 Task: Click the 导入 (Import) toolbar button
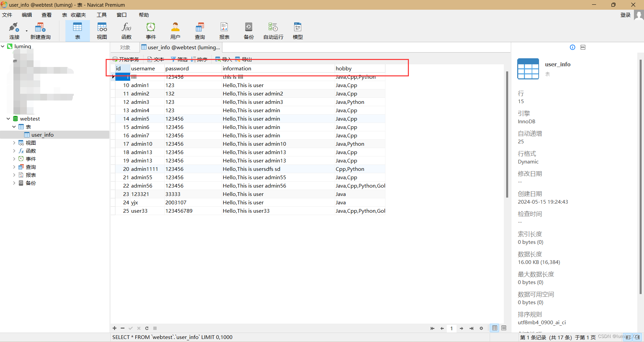click(x=223, y=59)
